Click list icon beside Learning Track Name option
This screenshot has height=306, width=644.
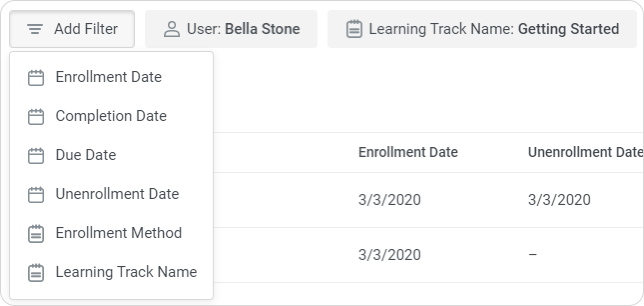pyautogui.click(x=35, y=272)
